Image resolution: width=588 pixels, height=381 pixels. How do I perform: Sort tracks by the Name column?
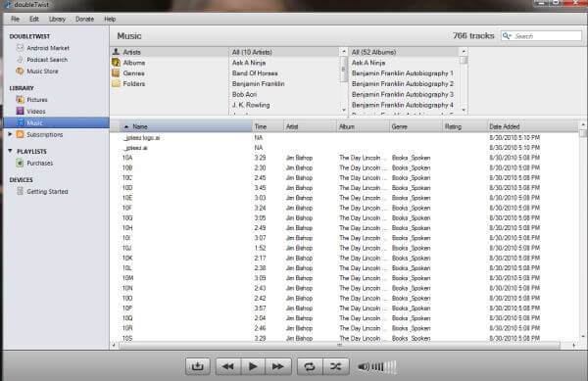186,126
